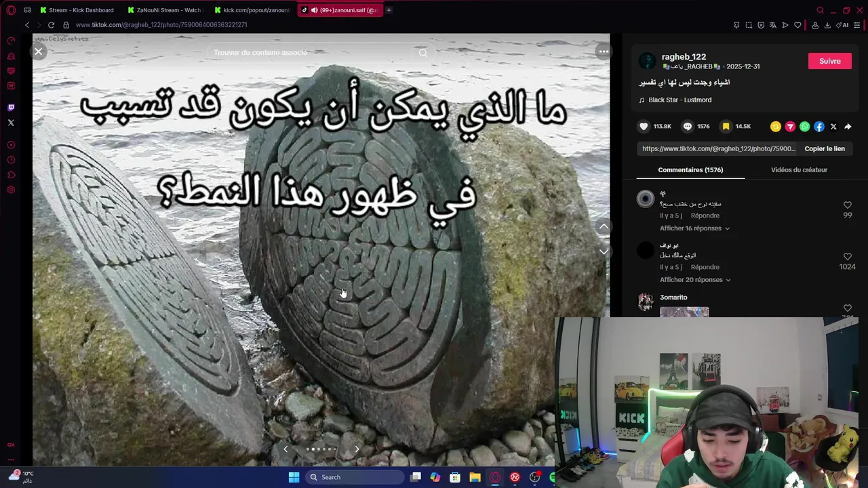Image resolution: width=868 pixels, height=488 pixels.
Task: Open the Easy Setup sliders icon
Action: [x=858, y=25]
